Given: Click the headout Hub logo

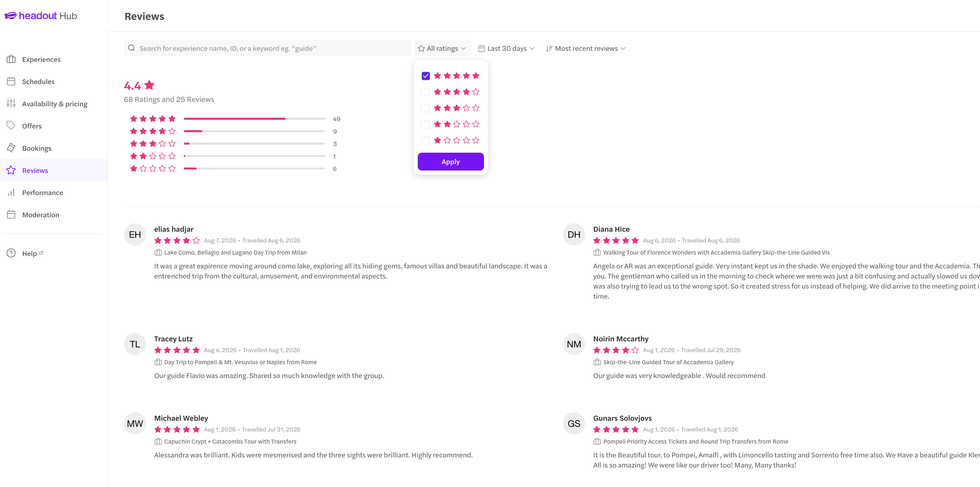Looking at the screenshot, I should point(41,15).
